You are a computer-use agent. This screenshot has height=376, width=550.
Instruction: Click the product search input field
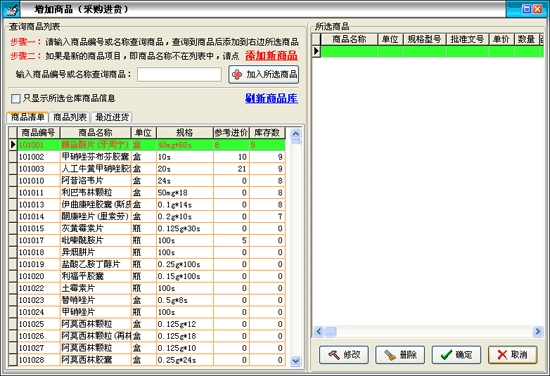(179, 74)
